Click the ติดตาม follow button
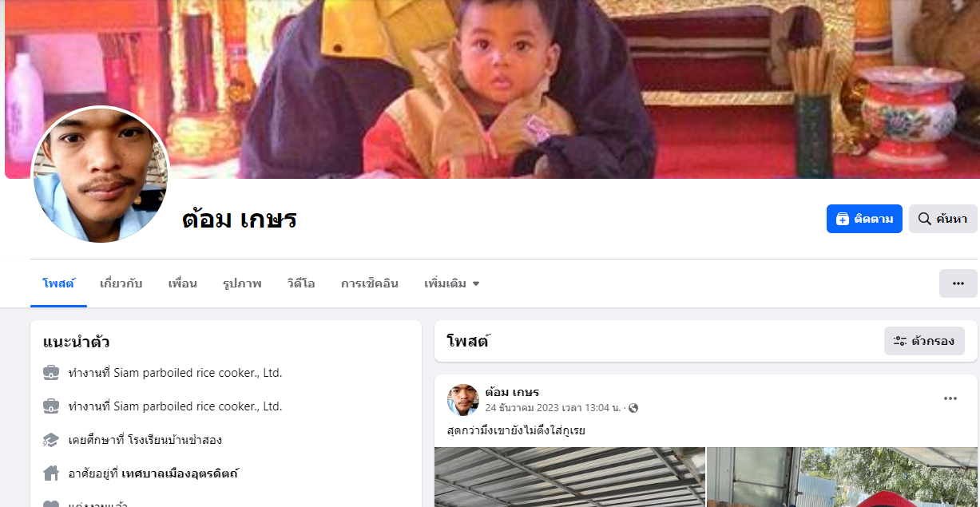This screenshot has height=507, width=980. [864, 219]
